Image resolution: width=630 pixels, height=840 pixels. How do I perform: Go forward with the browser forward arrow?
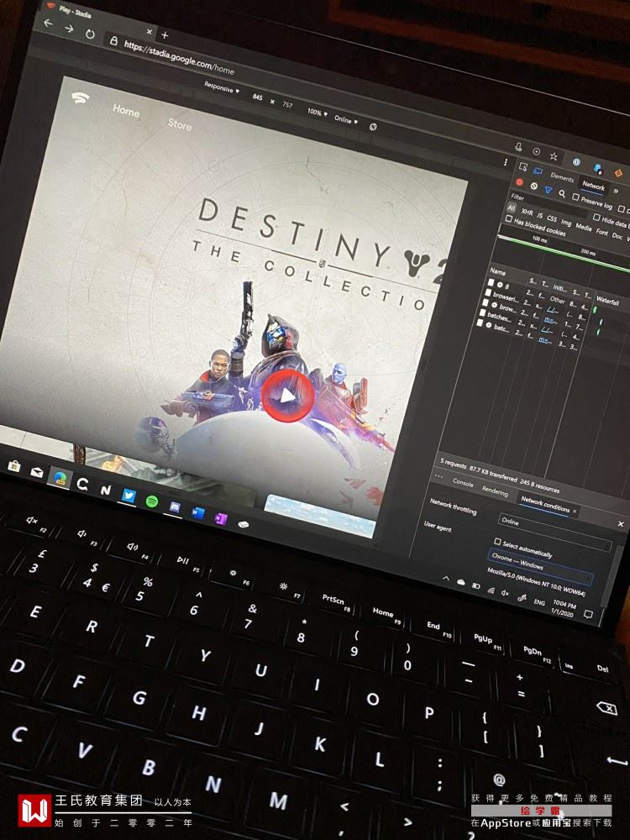pyautogui.click(x=69, y=29)
